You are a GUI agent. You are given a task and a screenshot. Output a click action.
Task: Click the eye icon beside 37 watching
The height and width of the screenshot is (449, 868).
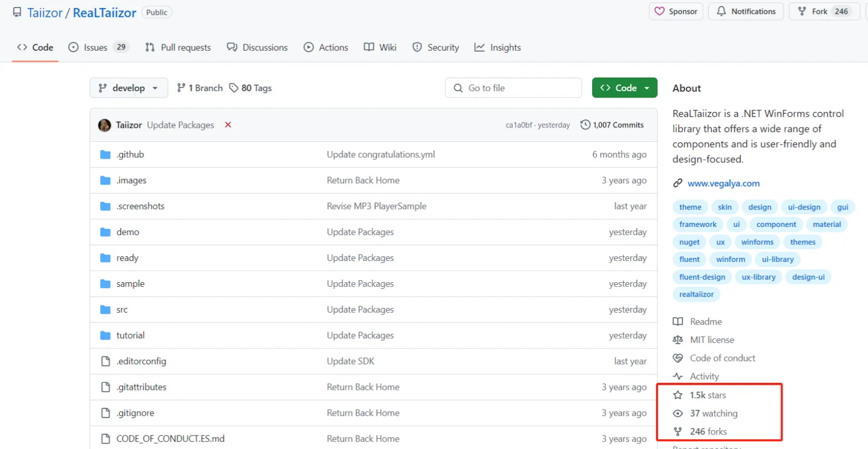point(678,414)
